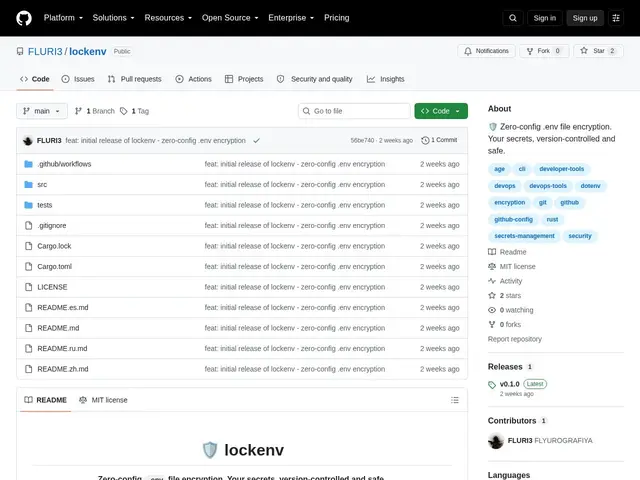Open the README outline list icon
Screen dimensions: 640x480
pyautogui.click(x=455, y=400)
